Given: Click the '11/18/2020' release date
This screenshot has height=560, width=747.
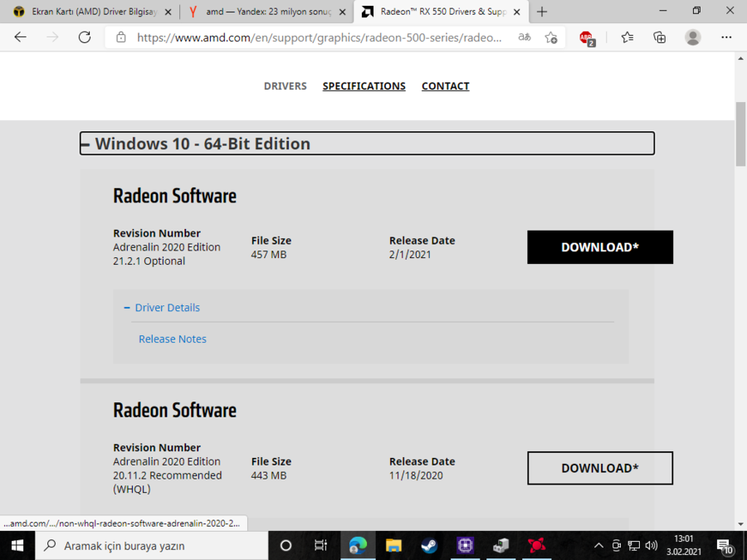Looking at the screenshot, I should tap(416, 475).
